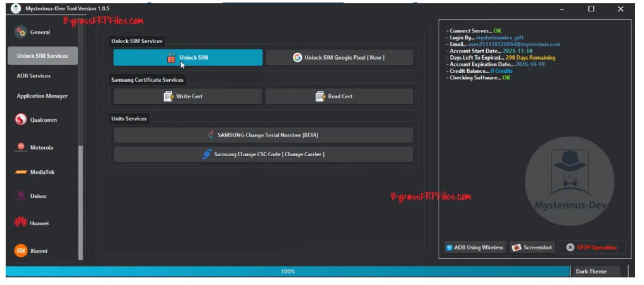Select the Qualcomm logo in sidebar
This screenshot has width=644, height=285.
(x=20, y=120)
